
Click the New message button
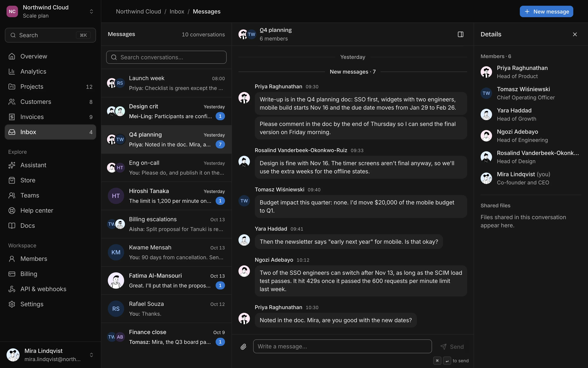click(546, 11)
